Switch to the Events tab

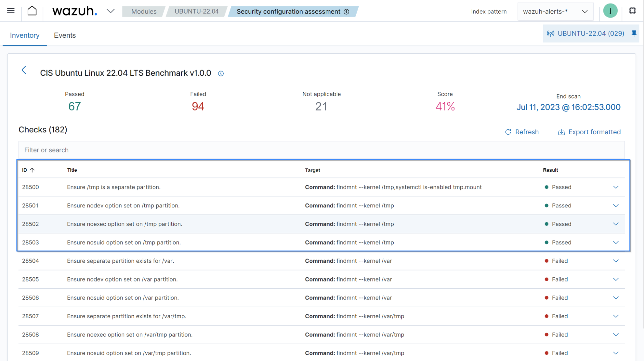[64, 35]
